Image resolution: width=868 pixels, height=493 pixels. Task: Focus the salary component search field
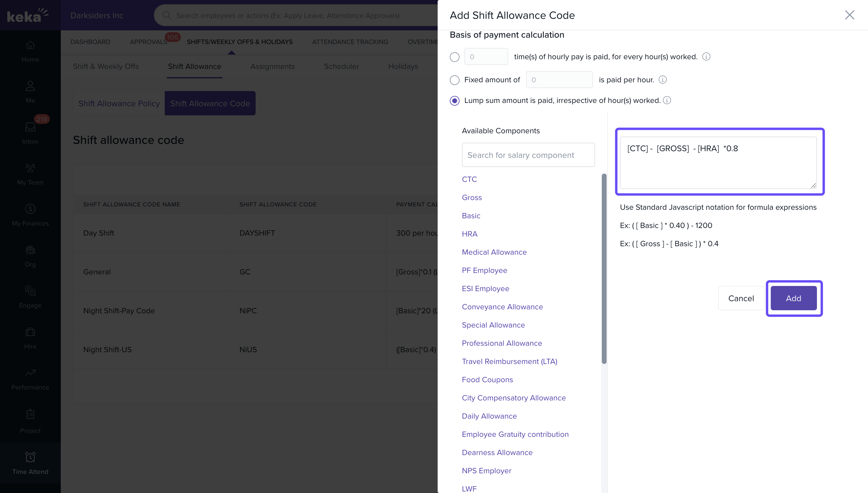528,155
